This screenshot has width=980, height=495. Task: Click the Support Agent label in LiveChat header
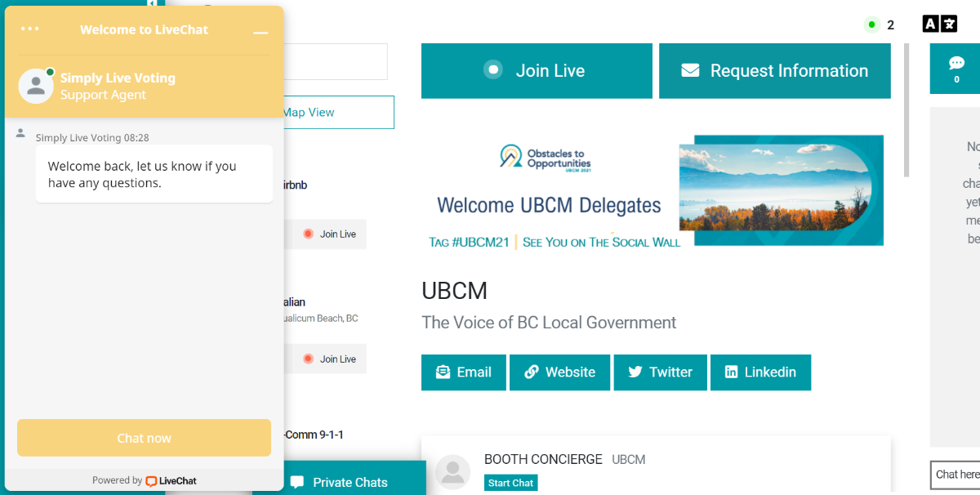(103, 95)
